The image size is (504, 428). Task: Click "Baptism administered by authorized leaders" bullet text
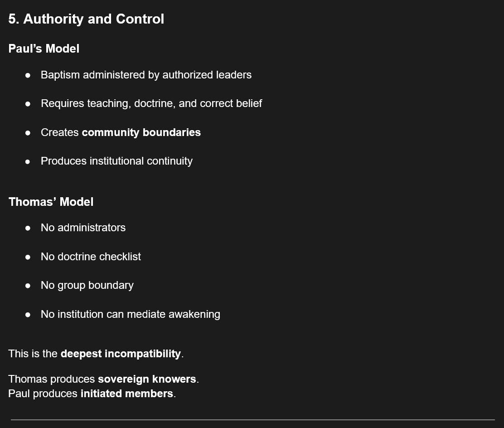click(146, 75)
